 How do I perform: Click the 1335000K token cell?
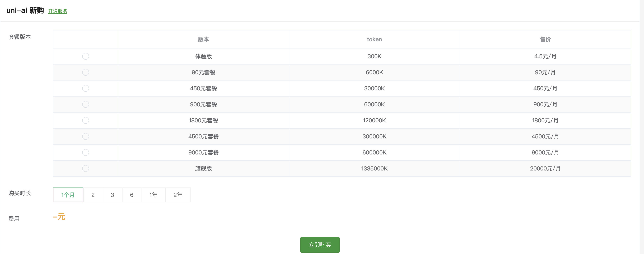[x=374, y=168]
